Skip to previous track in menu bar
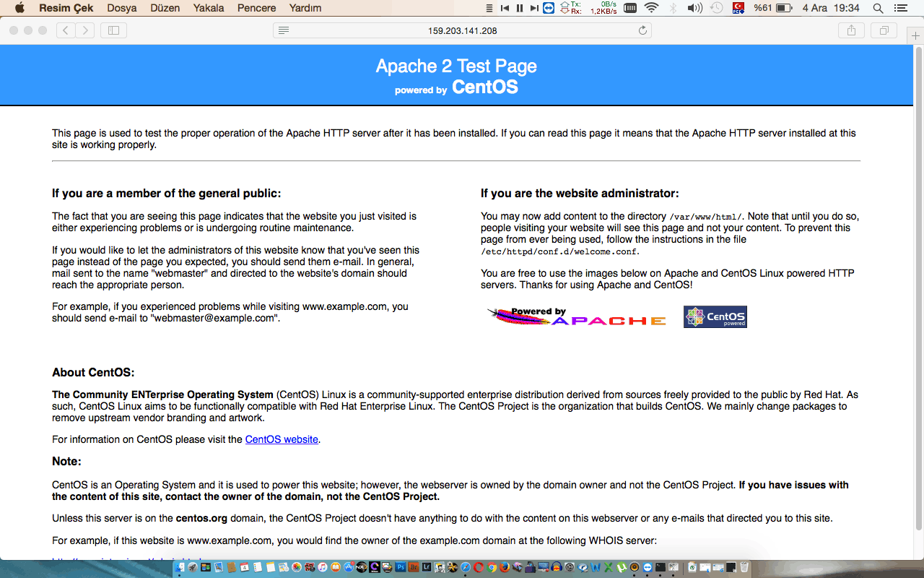The width and height of the screenshot is (924, 578). [505, 8]
